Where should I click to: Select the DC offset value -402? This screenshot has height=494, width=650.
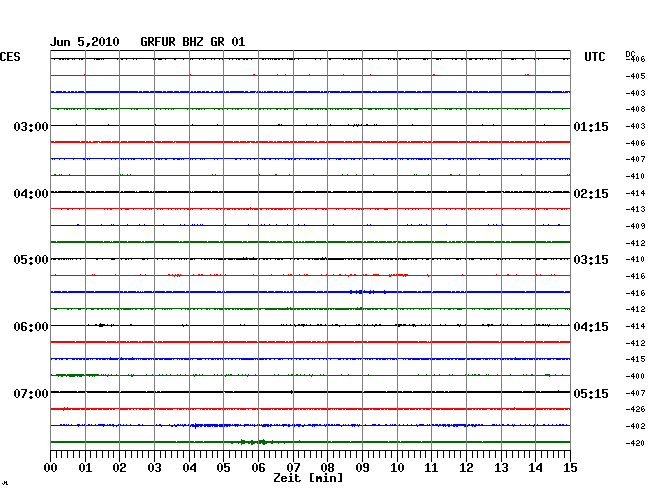coord(635,426)
